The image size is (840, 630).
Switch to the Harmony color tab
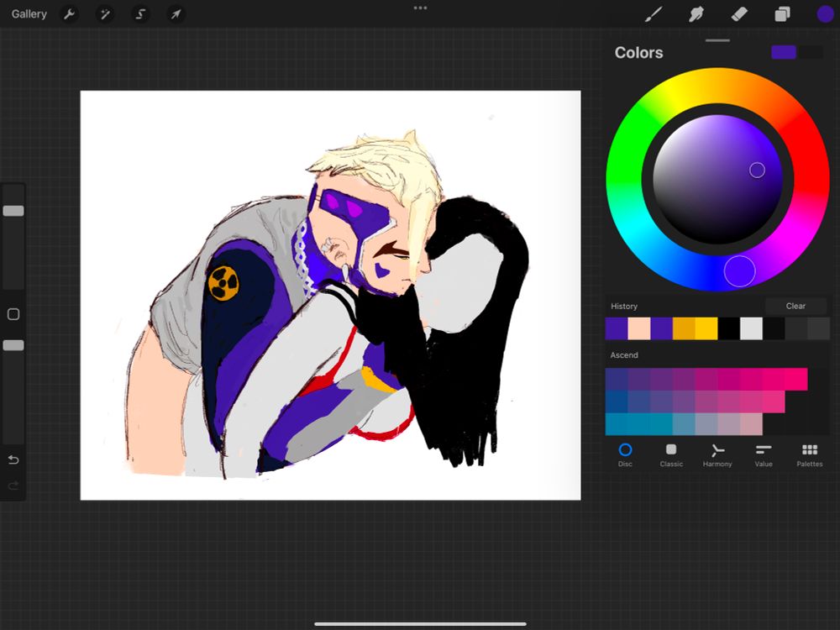717,455
